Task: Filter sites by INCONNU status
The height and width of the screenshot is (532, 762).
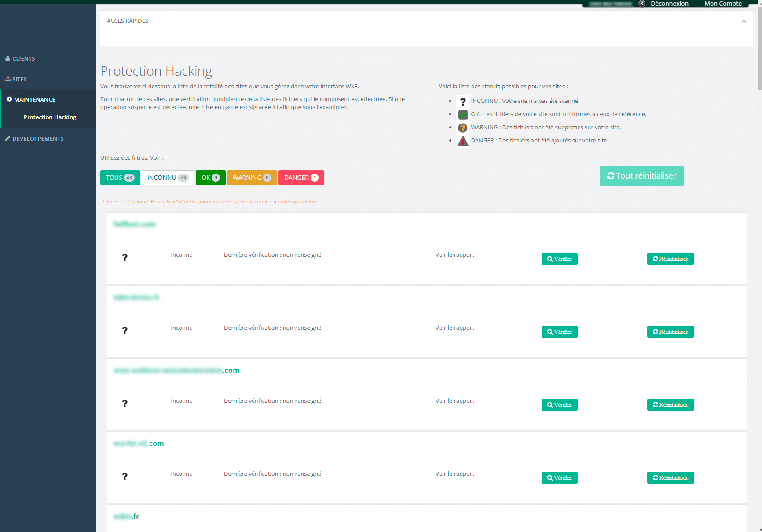Action: 168,178
